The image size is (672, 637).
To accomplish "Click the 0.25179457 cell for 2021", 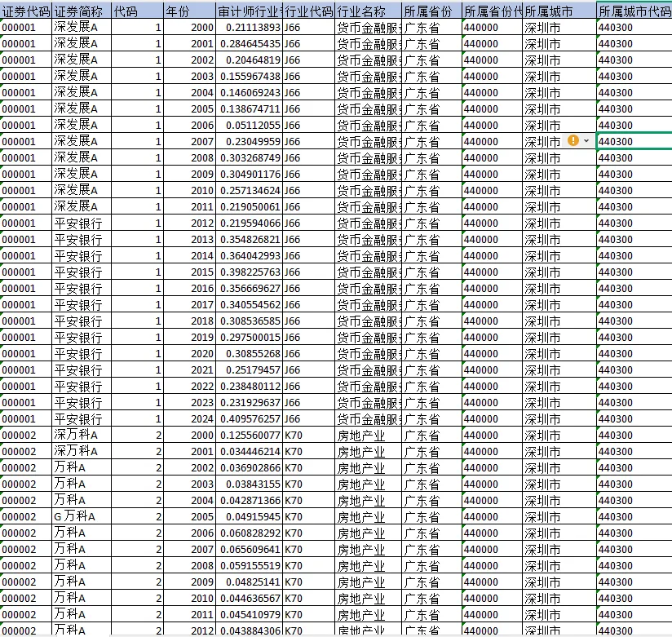I will pos(249,370).
